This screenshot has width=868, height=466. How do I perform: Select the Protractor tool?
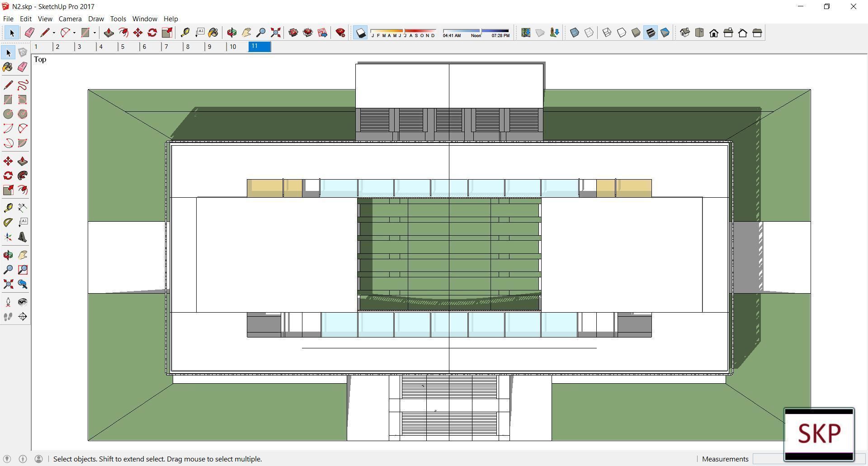8,222
